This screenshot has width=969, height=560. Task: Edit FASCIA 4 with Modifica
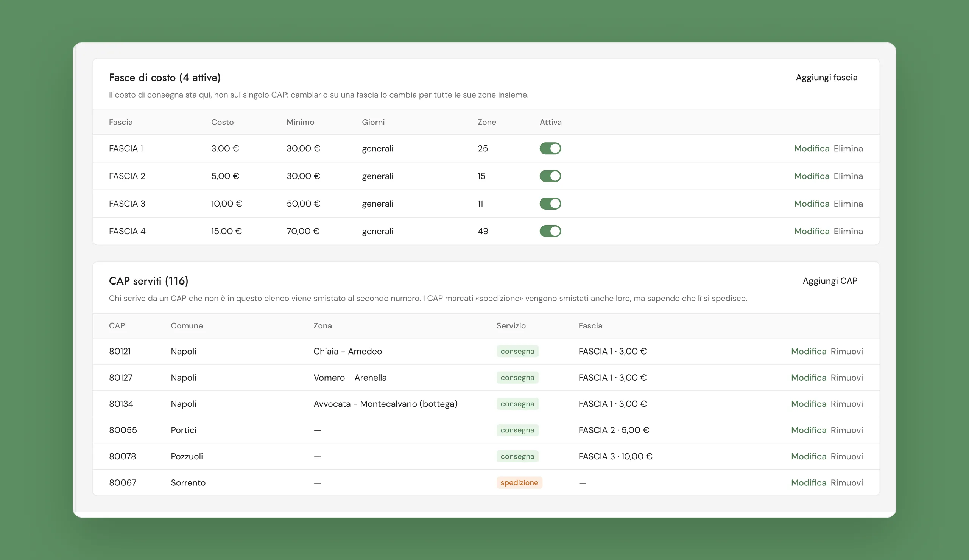click(812, 232)
